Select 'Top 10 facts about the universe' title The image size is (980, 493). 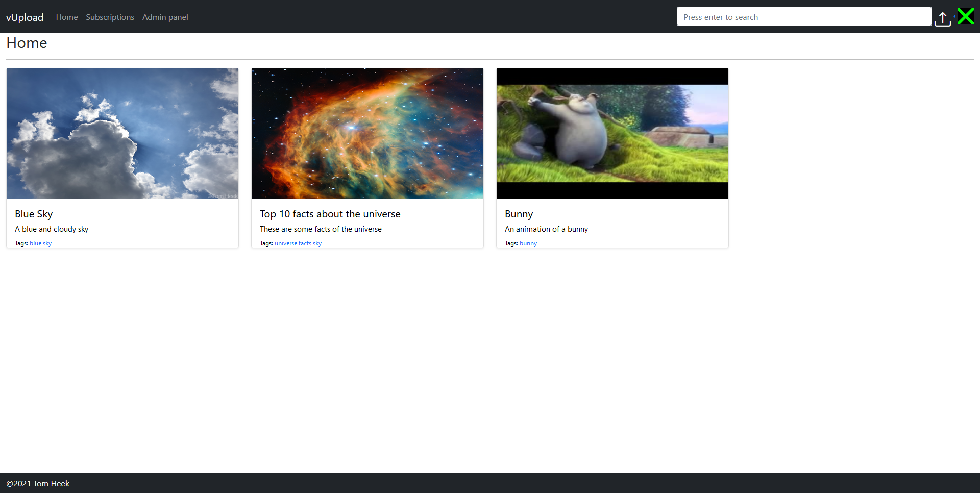click(x=330, y=214)
